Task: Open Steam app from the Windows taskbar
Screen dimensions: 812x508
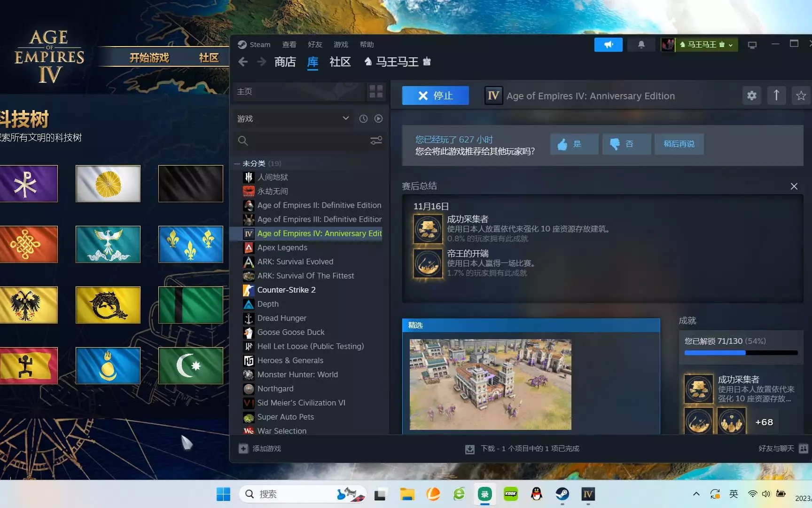Action: click(562, 494)
